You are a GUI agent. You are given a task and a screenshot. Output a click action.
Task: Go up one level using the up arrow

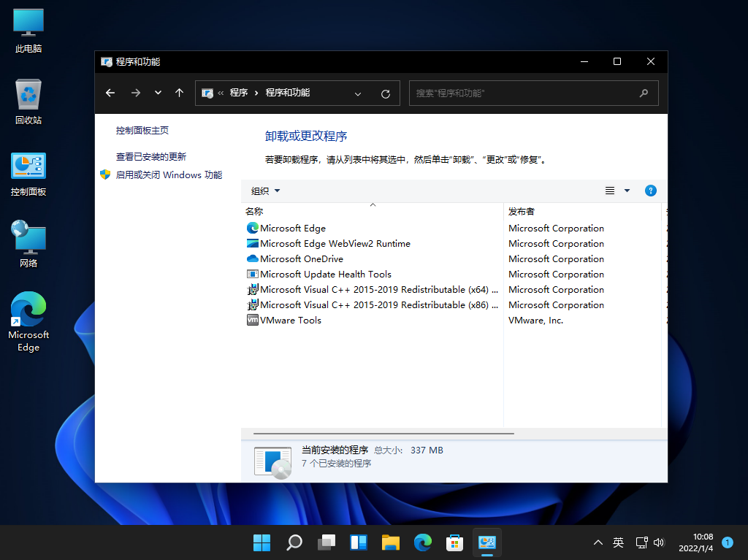point(179,93)
